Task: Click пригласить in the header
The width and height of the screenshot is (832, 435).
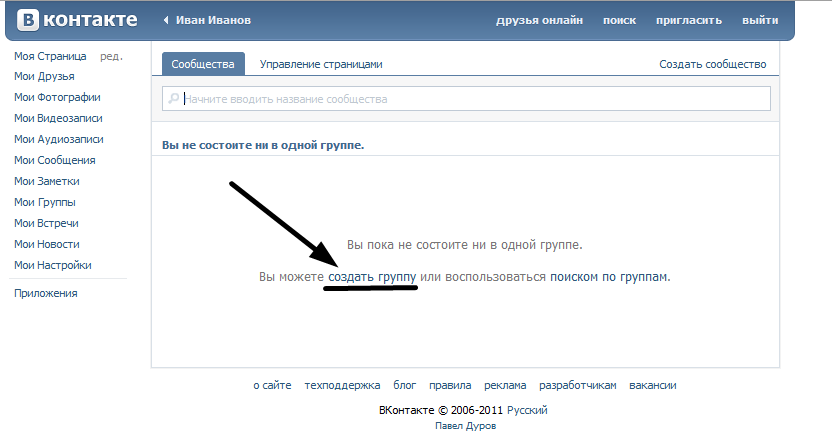Action: click(x=689, y=20)
